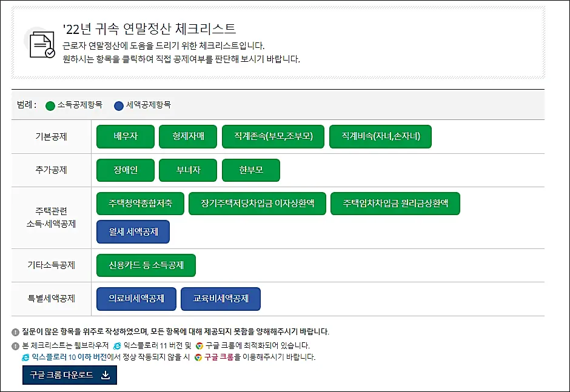Viewport: 570px width, 392px height.
Task: Click the blue 세액공제항목 legend dot
Action: 120,105
